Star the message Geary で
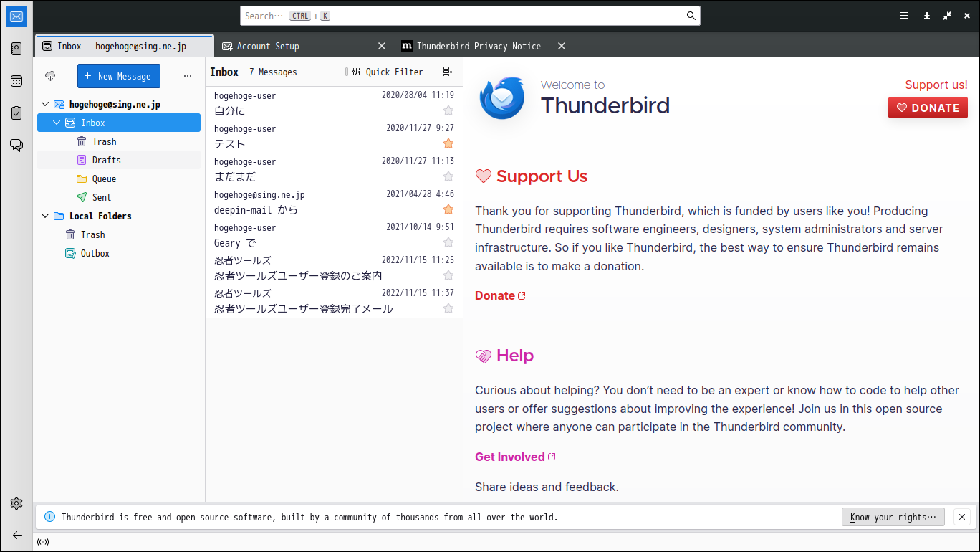 448,242
